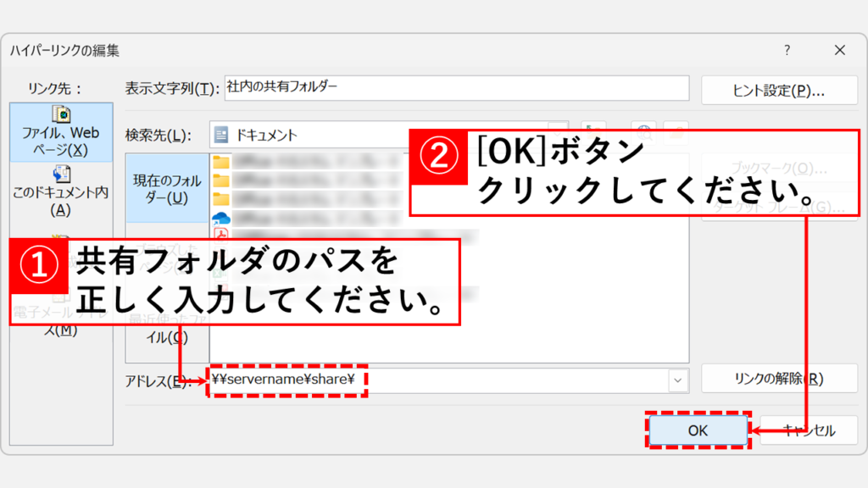Click the help question mark icon
The width and height of the screenshot is (868, 488).
point(787,50)
